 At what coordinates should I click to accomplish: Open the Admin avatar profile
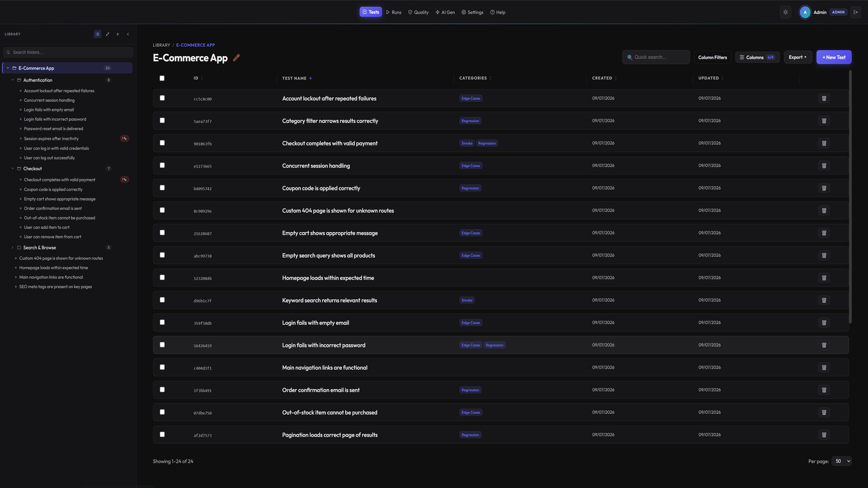click(805, 12)
